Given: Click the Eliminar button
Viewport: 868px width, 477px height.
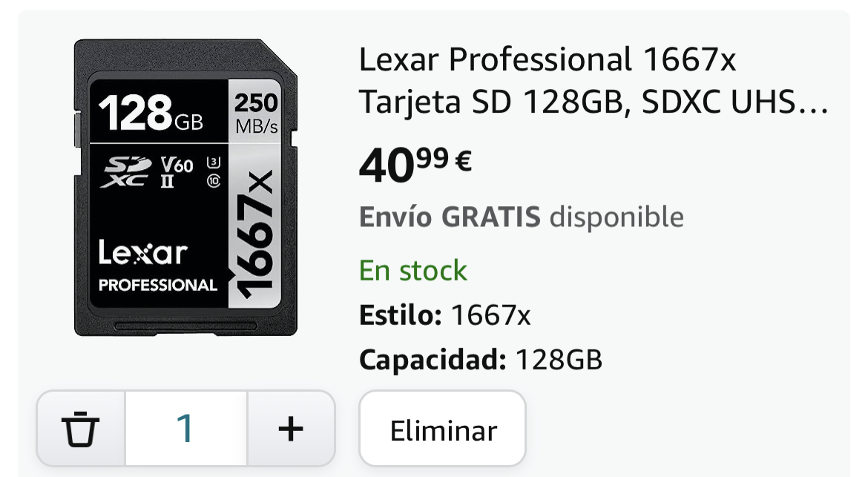Looking at the screenshot, I should [442, 429].
